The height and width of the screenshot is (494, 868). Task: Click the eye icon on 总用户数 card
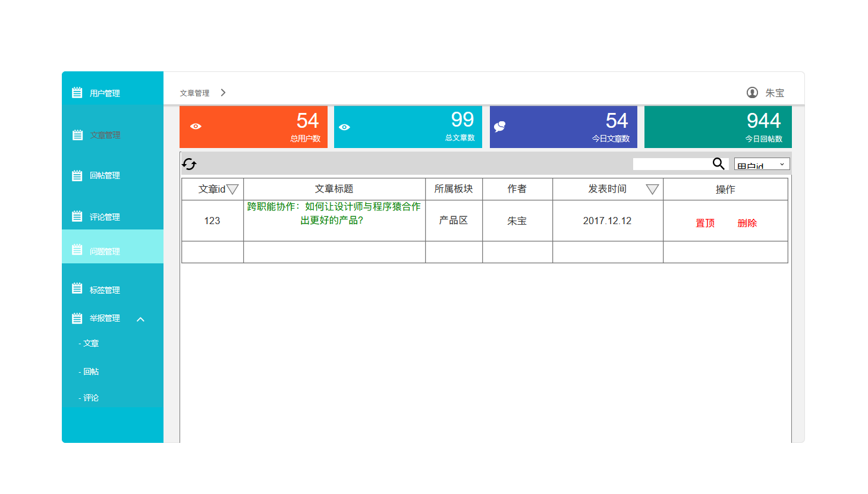pos(196,126)
